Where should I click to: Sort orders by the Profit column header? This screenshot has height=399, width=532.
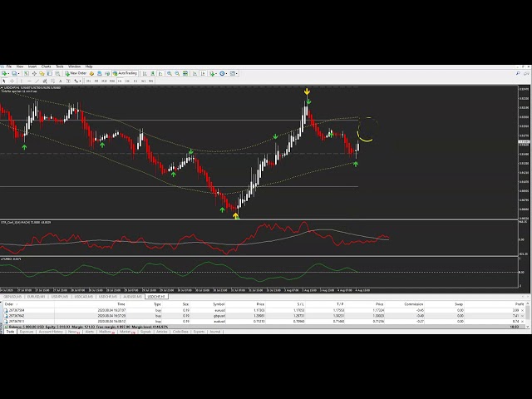[x=518, y=304]
